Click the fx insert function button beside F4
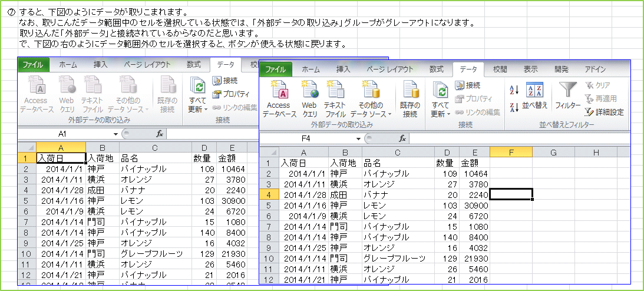Screen dimensions: 644x291 tap(402, 138)
